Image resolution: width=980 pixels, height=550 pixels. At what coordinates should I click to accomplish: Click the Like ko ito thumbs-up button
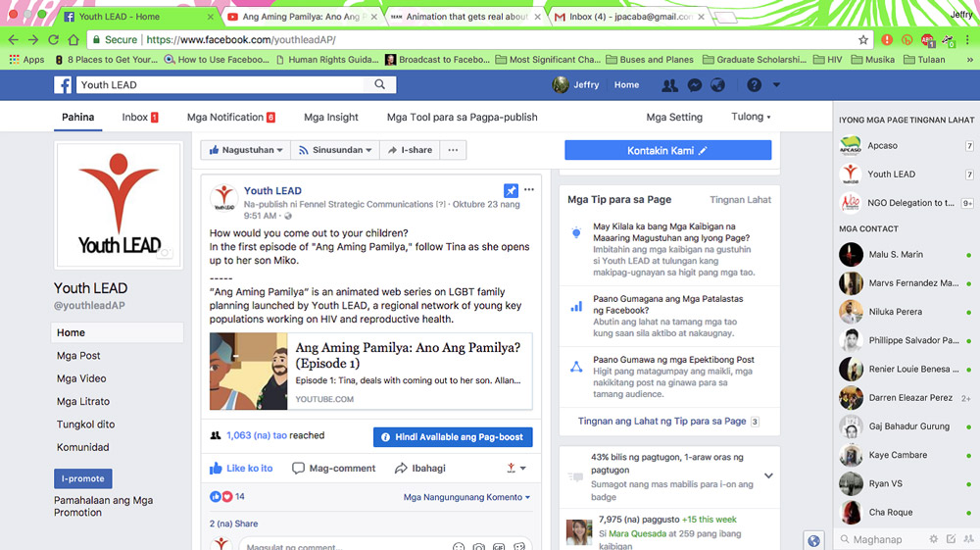(x=241, y=468)
